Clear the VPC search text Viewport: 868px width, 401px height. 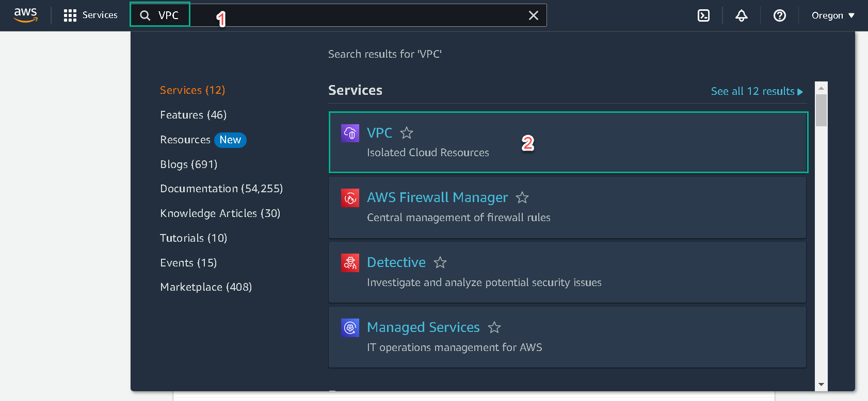pyautogui.click(x=534, y=15)
